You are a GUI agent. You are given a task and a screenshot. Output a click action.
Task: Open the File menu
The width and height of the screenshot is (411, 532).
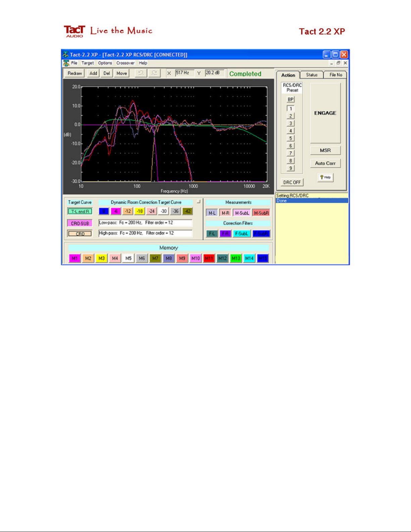(x=74, y=63)
